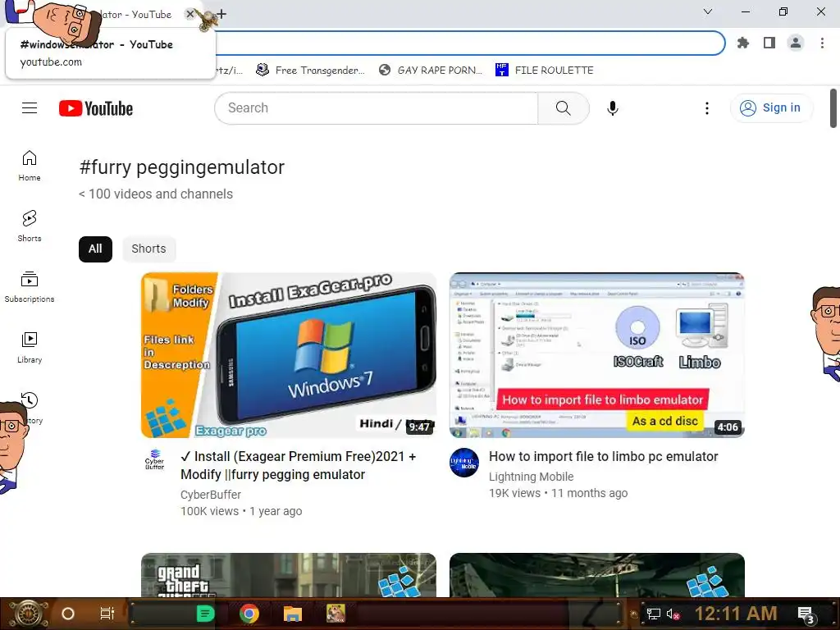This screenshot has height=630, width=840.
Task: Open Chrome profile avatar icon
Action: 796,43
